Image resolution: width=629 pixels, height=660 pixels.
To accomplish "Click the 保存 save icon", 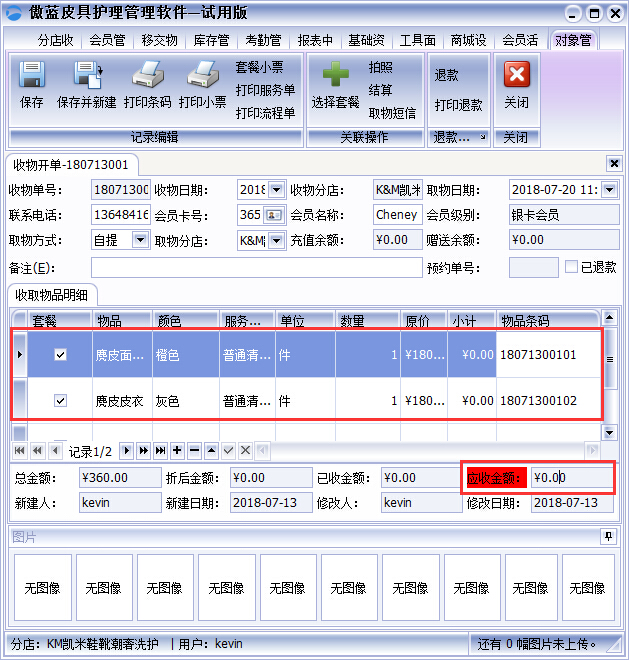I will [32, 76].
